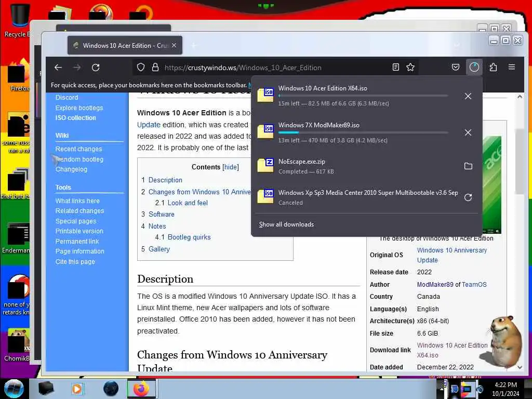Open Explore bootlegs in sidebar
This screenshot has height=399, width=532.
79,108
